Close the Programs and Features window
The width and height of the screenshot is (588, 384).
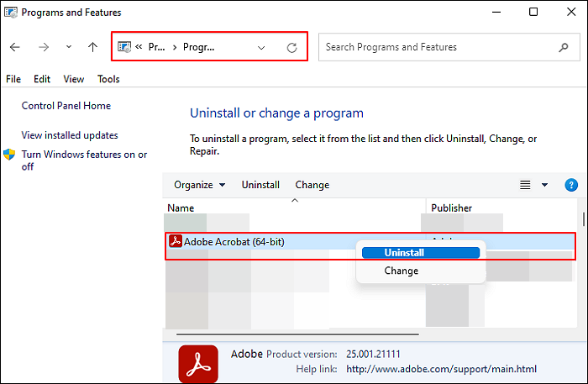(x=571, y=12)
